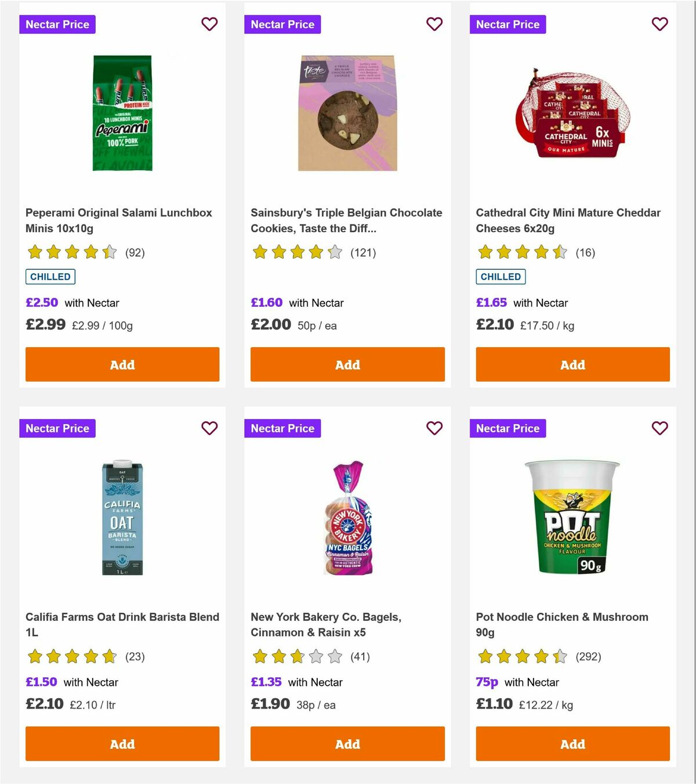Click the heart icon on Cathedral City Mini Cheeses
Image resolution: width=696 pixels, height=784 pixels.
point(659,24)
